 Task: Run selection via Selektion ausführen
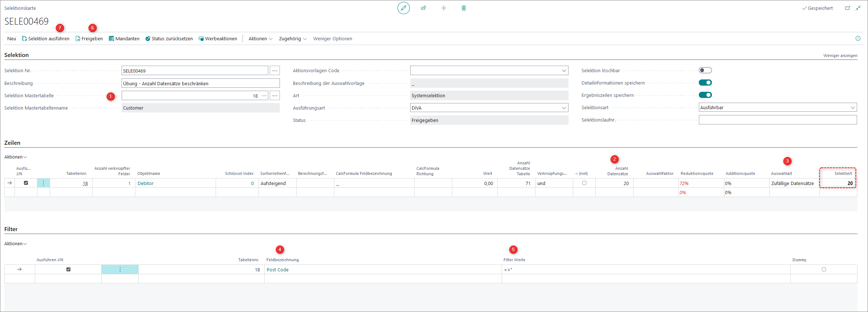(46, 38)
